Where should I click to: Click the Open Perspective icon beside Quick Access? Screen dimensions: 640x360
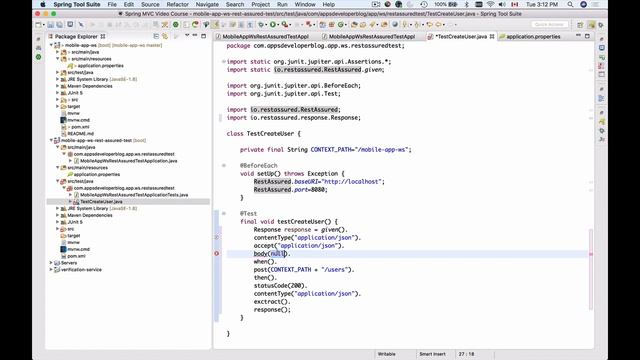click(x=580, y=25)
